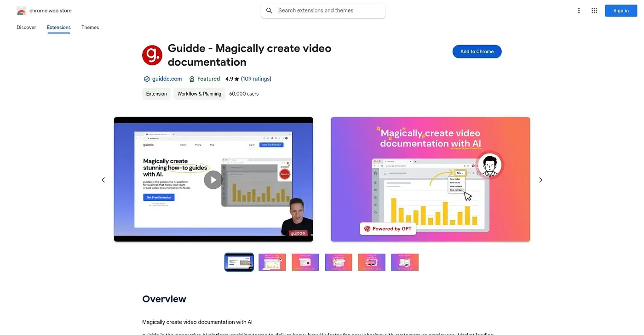Open the Discover tab
644x335 pixels.
[26, 28]
